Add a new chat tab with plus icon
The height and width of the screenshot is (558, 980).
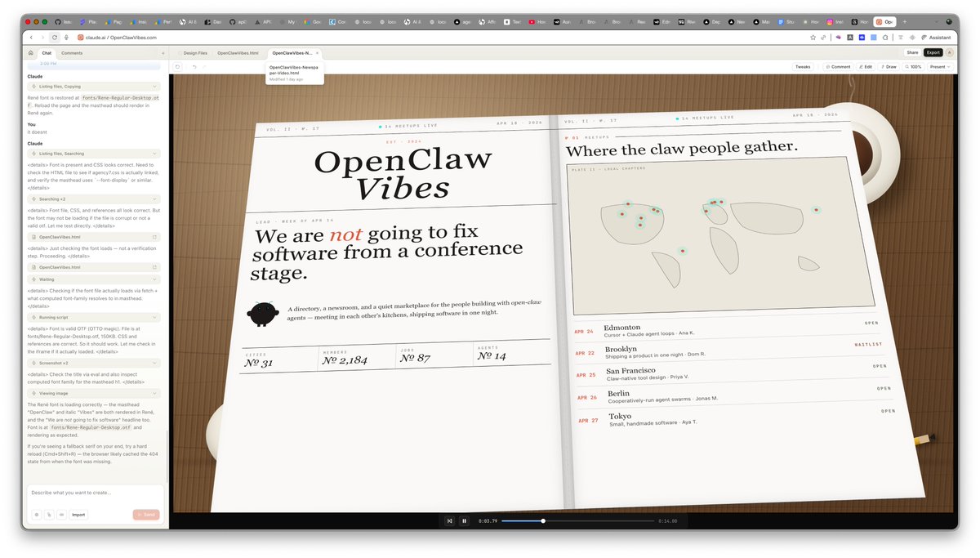point(163,52)
